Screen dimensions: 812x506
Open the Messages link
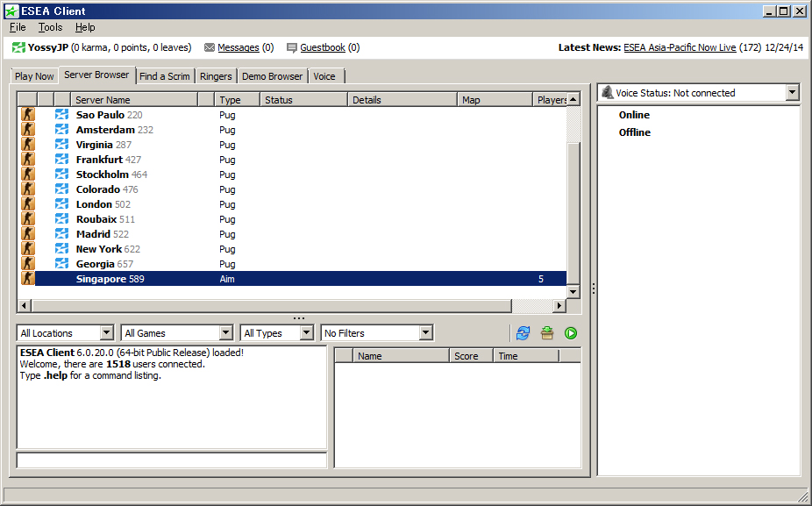click(239, 47)
